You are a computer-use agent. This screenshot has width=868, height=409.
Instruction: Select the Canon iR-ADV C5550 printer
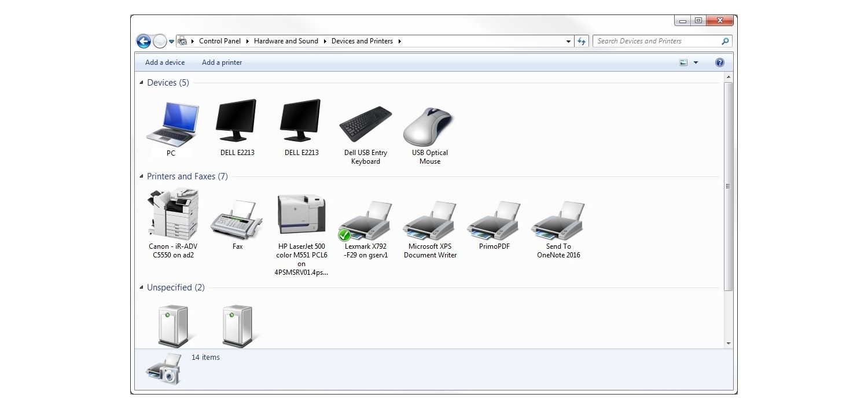[172, 214]
